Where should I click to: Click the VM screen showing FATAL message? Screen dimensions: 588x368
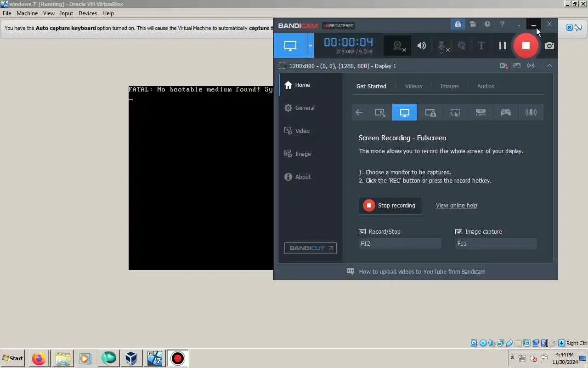pos(201,178)
